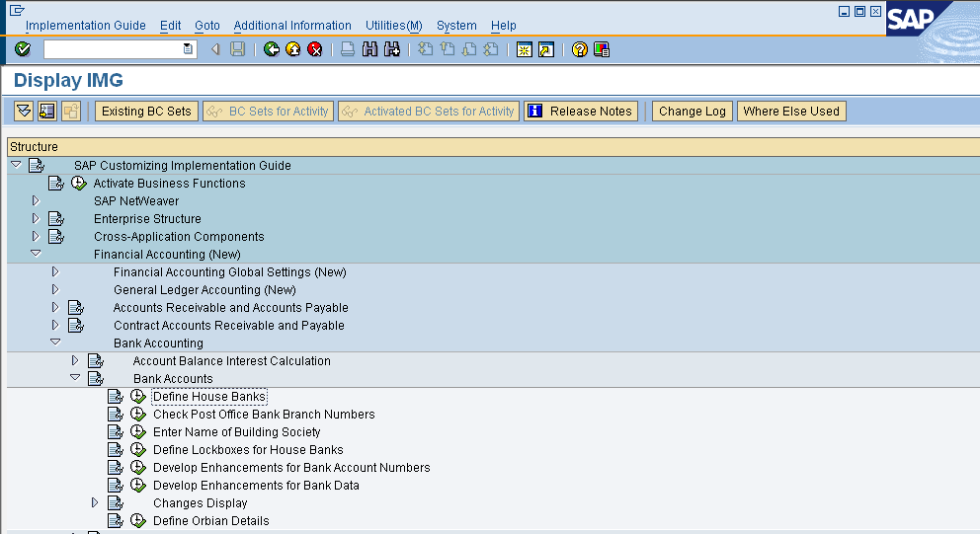Click the yellow Exit arrow icon
This screenshot has width=980, height=534.
click(293, 49)
